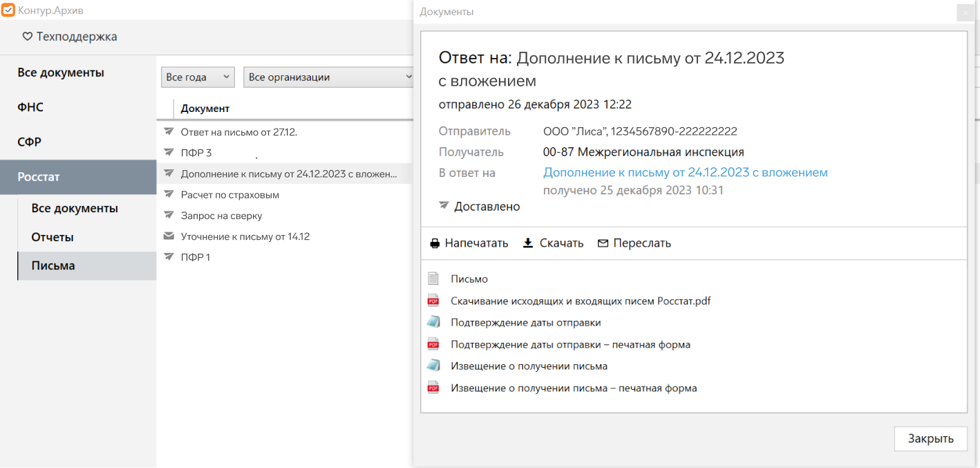
Task: Click the printer icon next to Напечатать
Action: (435, 243)
